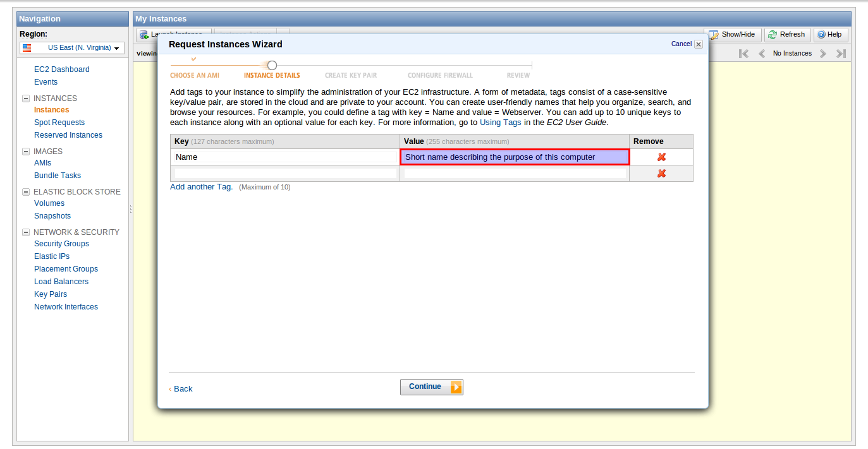Viewport: 868px width, 449px height.
Task: Open Network Interfaces
Action: [x=66, y=307]
